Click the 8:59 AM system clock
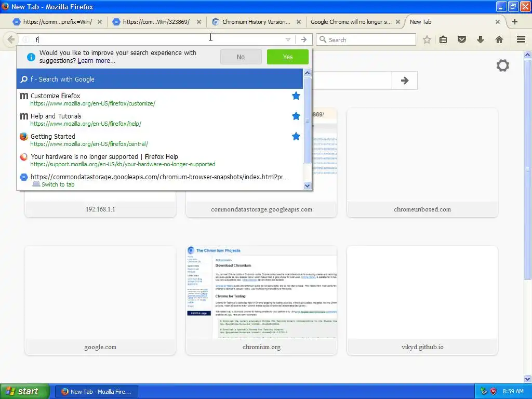 pyautogui.click(x=513, y=391)
